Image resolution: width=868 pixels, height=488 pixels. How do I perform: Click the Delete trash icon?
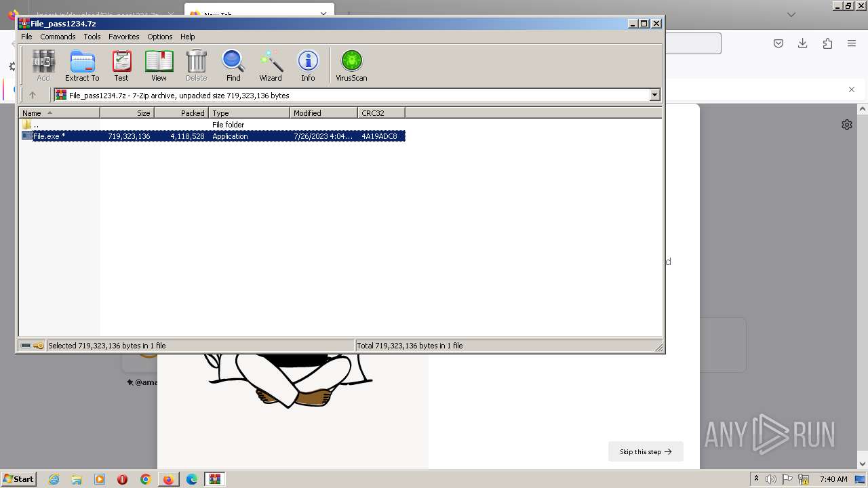click(196, 66)
